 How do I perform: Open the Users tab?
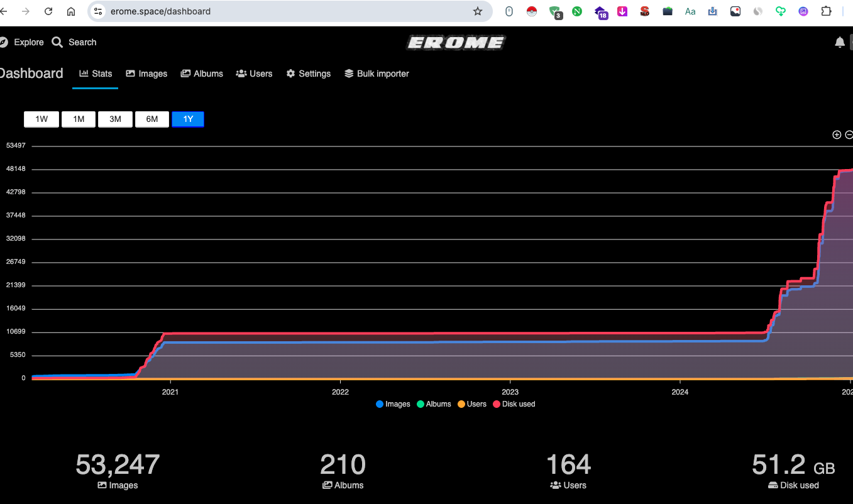coord(254,74)
